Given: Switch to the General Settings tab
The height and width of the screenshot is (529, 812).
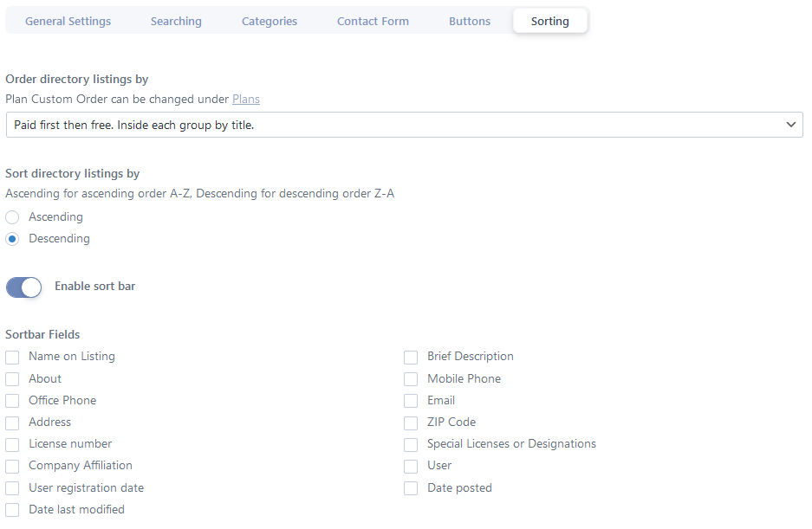Looking at the screenshot, I should tap(68, 22).
